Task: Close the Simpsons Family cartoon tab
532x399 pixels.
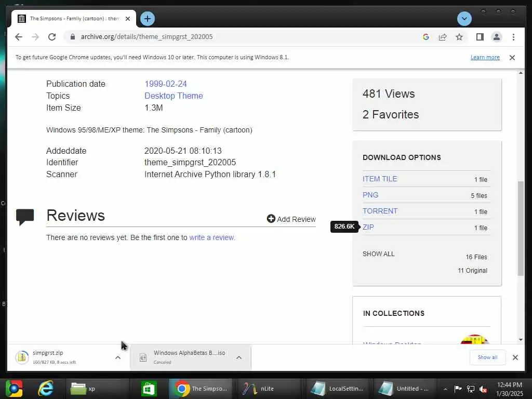Action: pos(128,19)
